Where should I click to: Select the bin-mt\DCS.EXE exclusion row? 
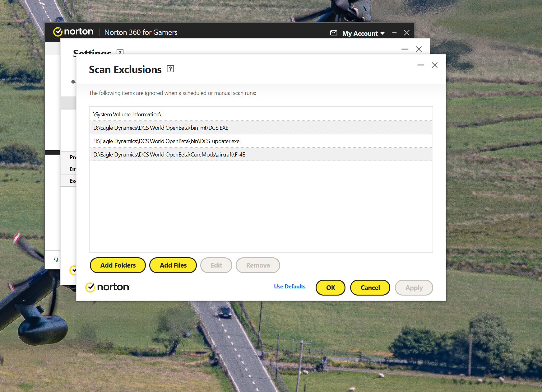point(261,128)
